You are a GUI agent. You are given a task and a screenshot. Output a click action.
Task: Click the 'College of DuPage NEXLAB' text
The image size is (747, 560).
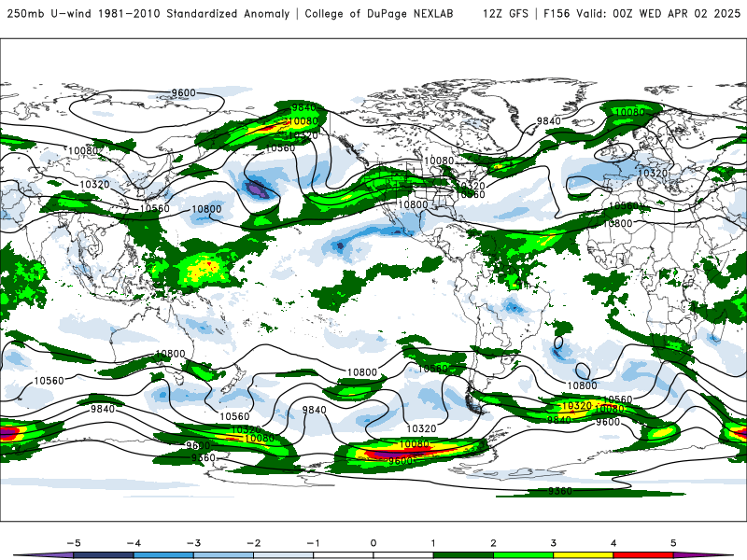379,13
